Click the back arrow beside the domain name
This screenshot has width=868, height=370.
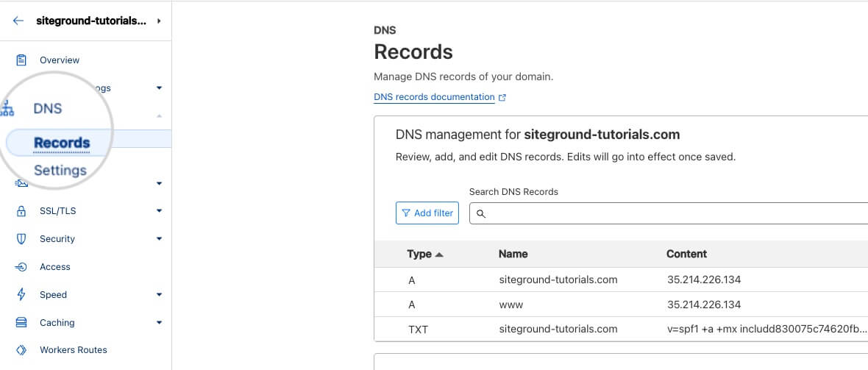18,21
